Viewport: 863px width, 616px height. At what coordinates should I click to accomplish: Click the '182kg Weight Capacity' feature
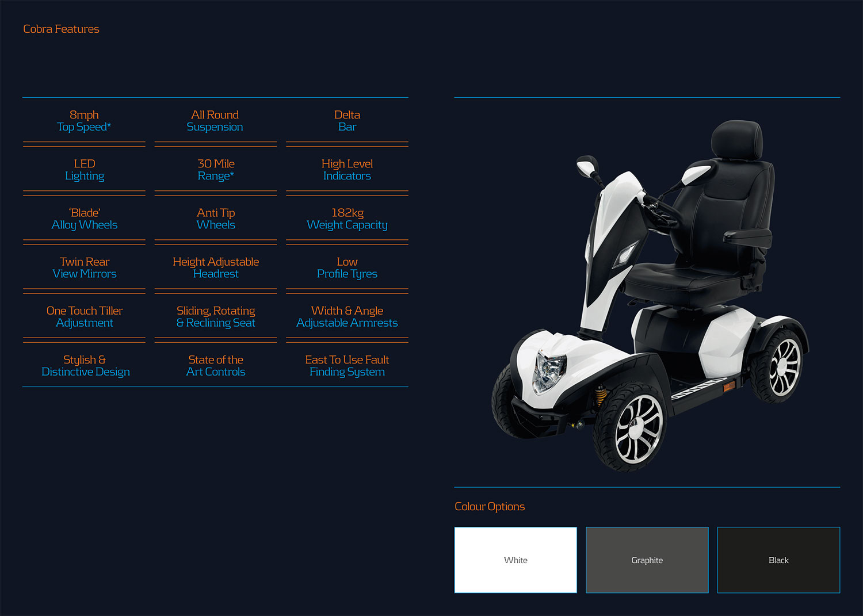347,219
